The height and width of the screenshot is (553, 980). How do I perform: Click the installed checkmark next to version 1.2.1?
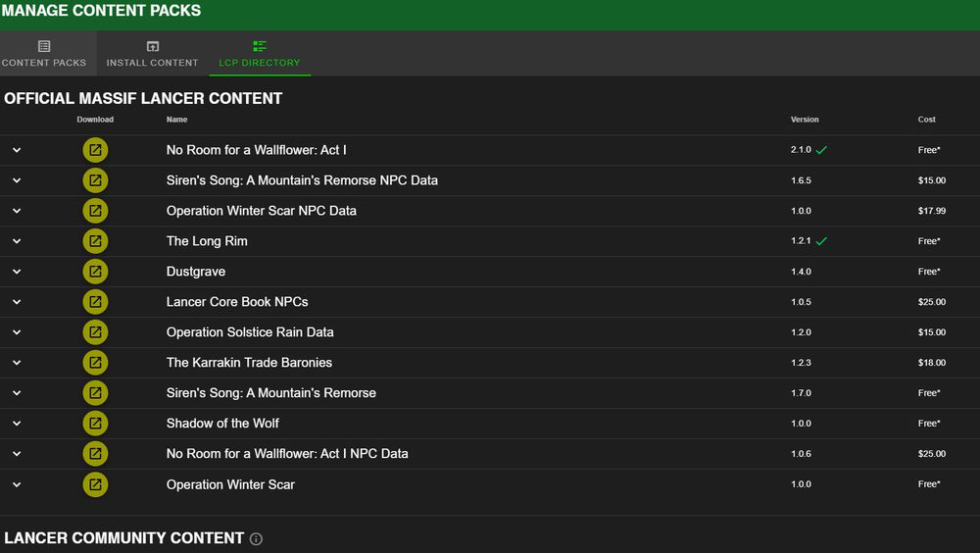(x=821, y=241)
